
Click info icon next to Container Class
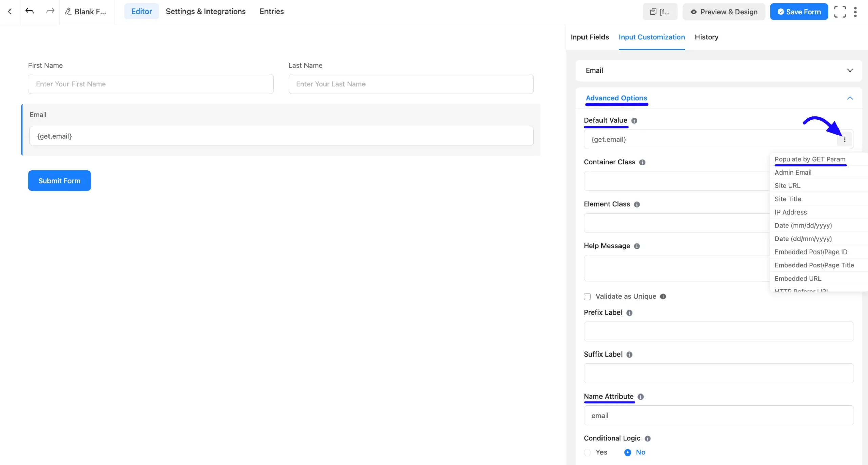(x=642, y=162)
